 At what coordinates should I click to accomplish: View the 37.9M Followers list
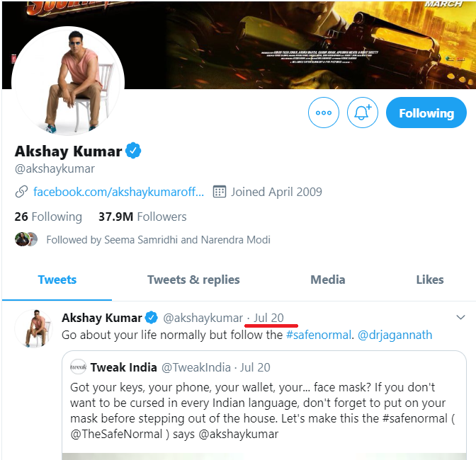(142, 217)
